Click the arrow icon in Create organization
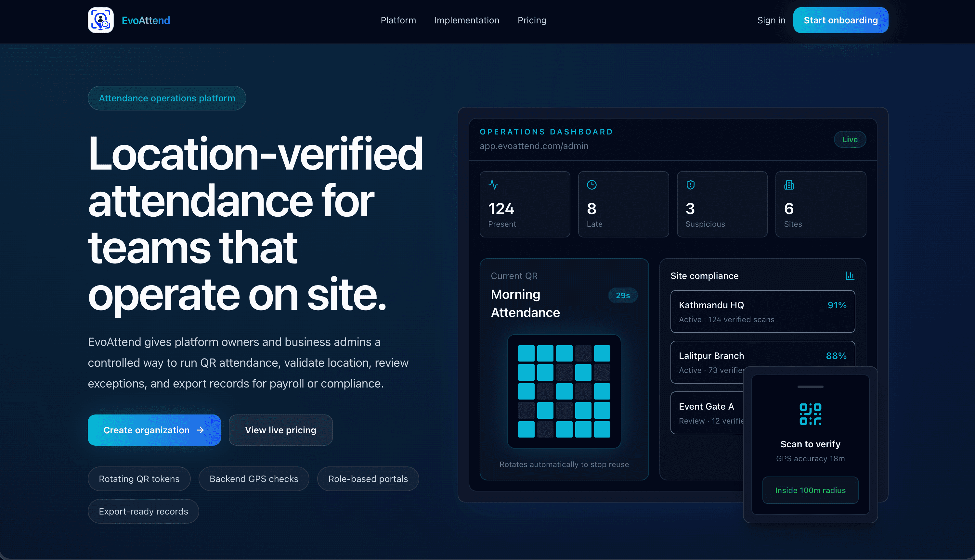Viewport: 975px width, 560px height. click(x=201, y=430)
